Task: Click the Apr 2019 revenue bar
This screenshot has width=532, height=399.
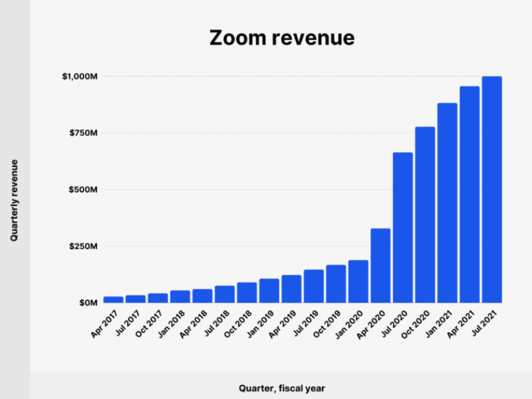Action: [x=291, y=289]
